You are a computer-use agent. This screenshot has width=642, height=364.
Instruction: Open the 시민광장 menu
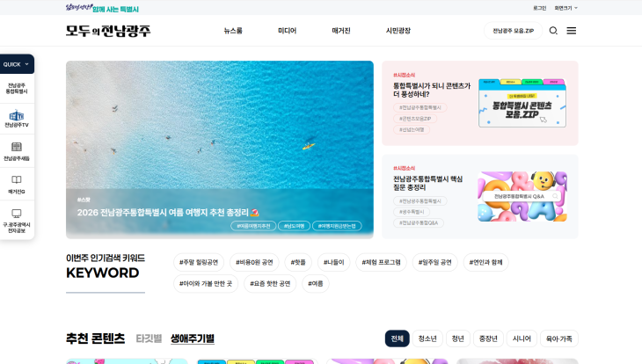pyautogui.click(x=398, y=31)
